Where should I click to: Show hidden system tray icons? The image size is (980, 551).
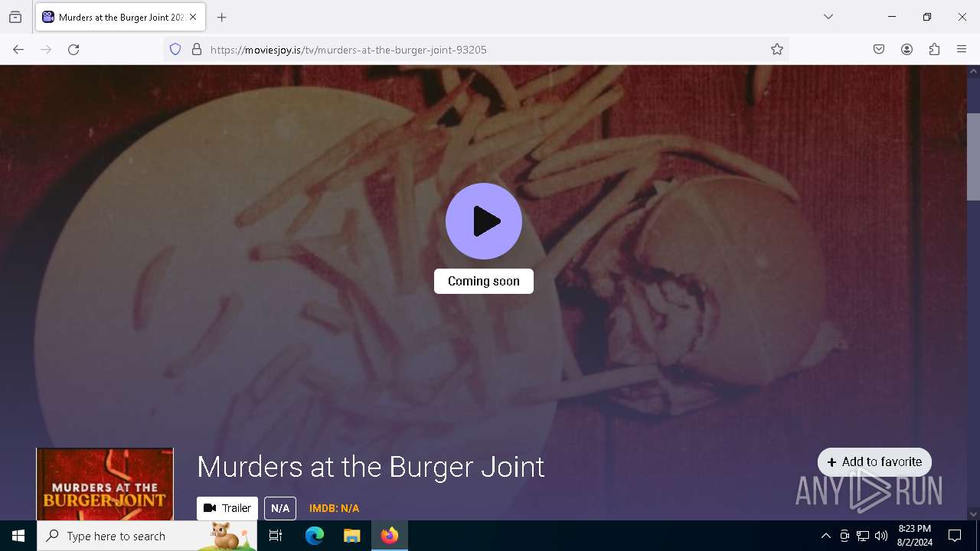pos(825,536)
